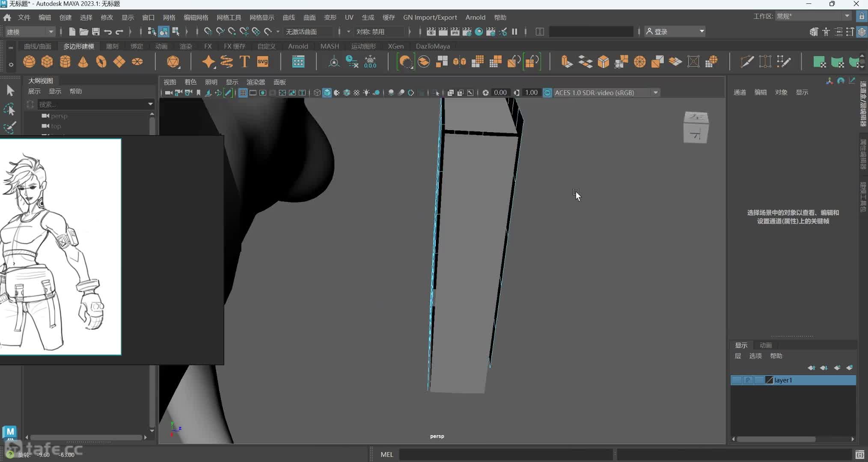Open the 建模 menu set dropdown

pos(30,32)
